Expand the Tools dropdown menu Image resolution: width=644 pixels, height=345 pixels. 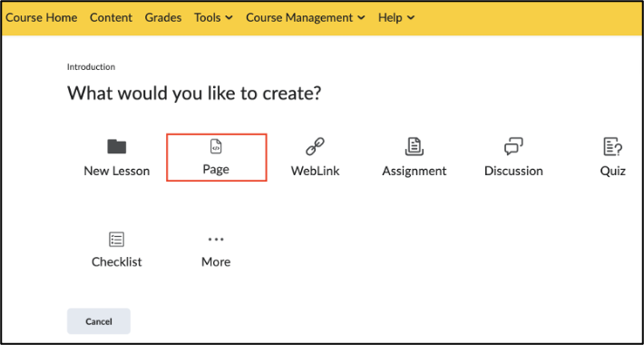click(213, 17)
